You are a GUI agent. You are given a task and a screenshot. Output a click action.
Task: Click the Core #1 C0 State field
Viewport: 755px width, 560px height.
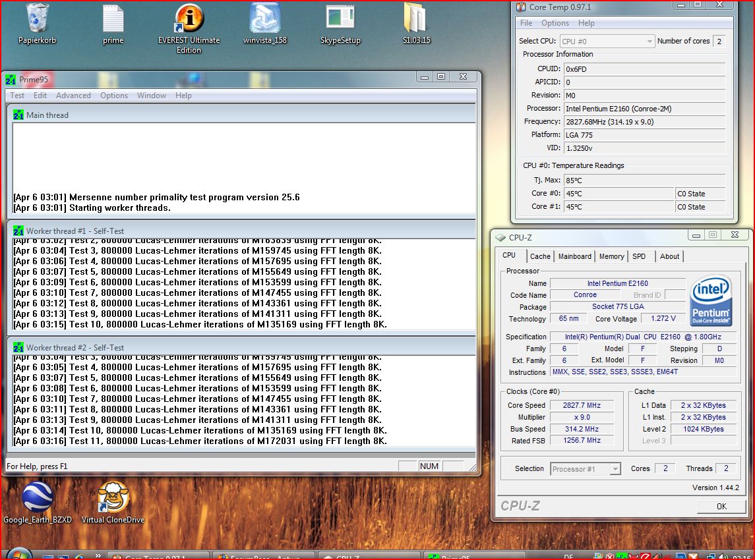click(700, 207)
